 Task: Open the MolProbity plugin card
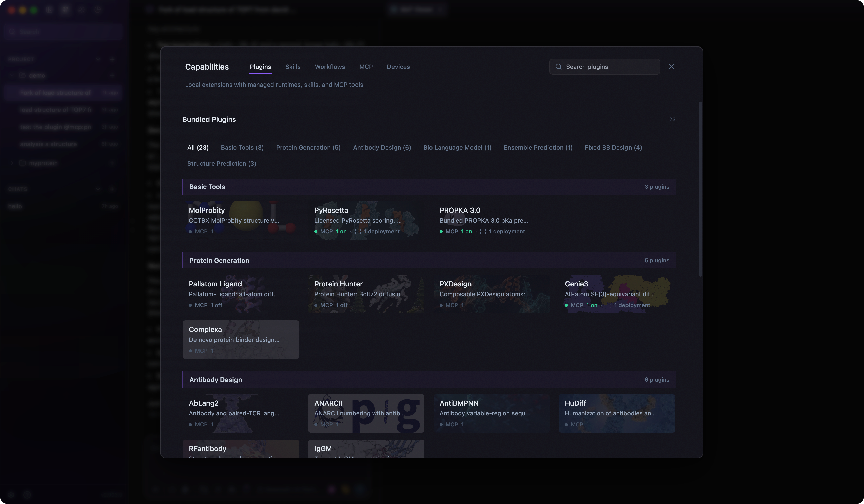[241, 220]
